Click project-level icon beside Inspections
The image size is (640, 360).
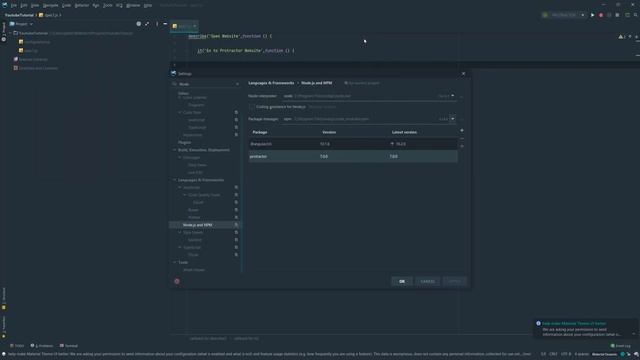pos(236,135)
